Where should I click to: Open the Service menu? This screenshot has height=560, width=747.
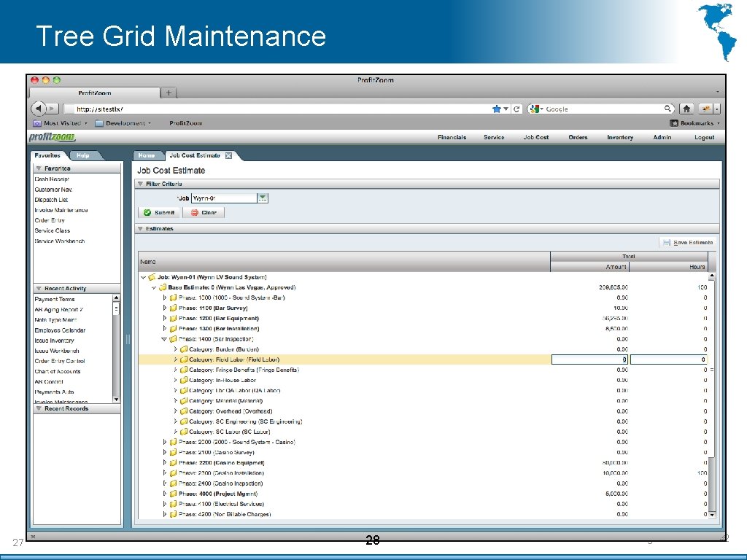pyautogui.click(x=494, y=137)
